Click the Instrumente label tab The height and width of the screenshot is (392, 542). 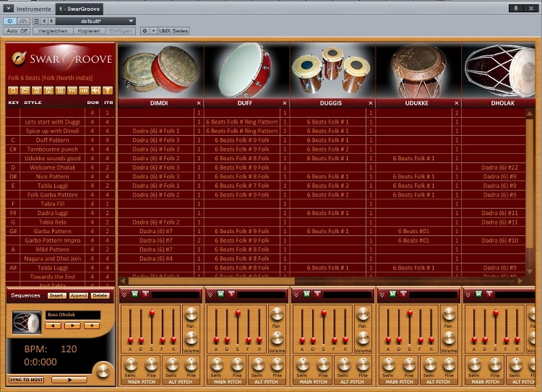point(33,9)
